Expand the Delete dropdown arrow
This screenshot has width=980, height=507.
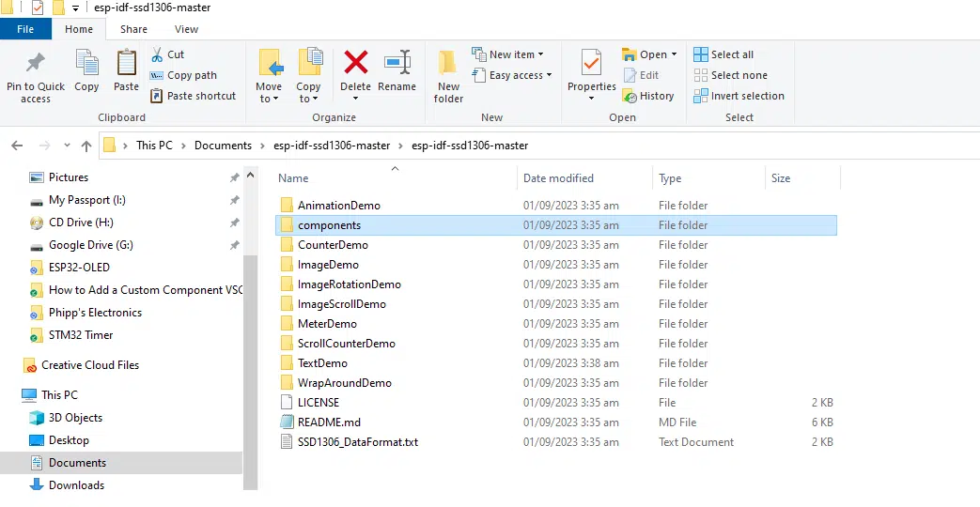pyautogui.click(x=355, y=99)
